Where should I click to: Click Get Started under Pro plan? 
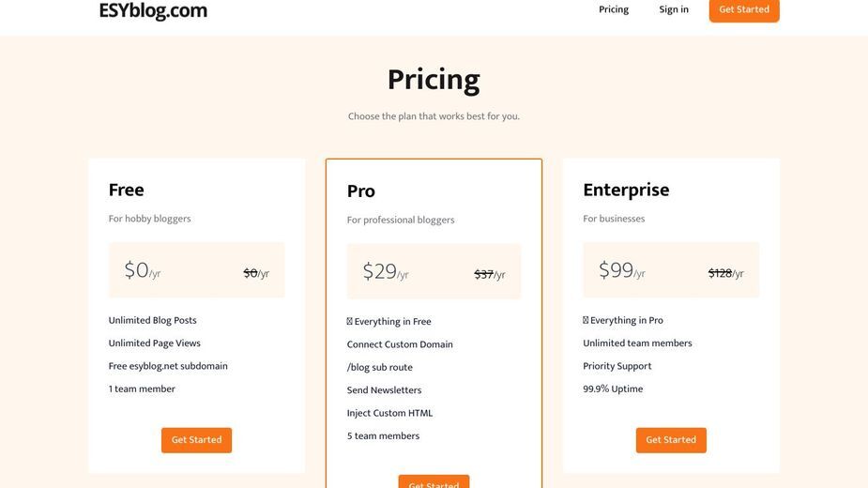434,481
